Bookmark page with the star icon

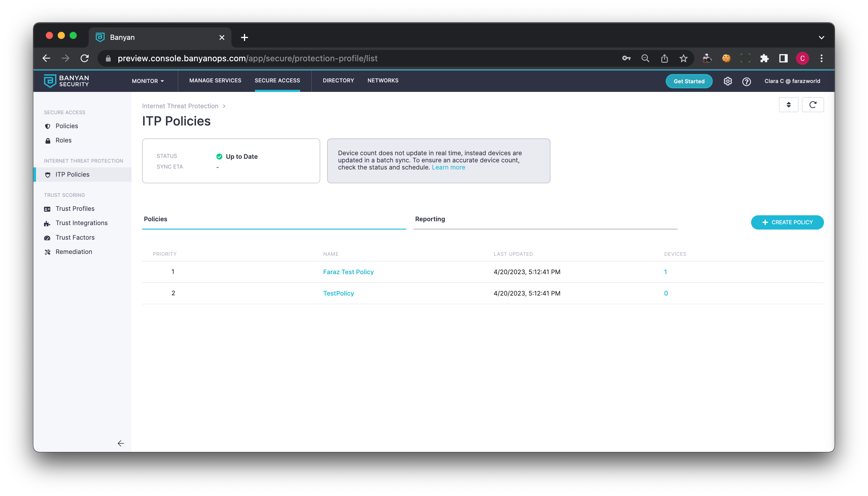pos(683,58)
